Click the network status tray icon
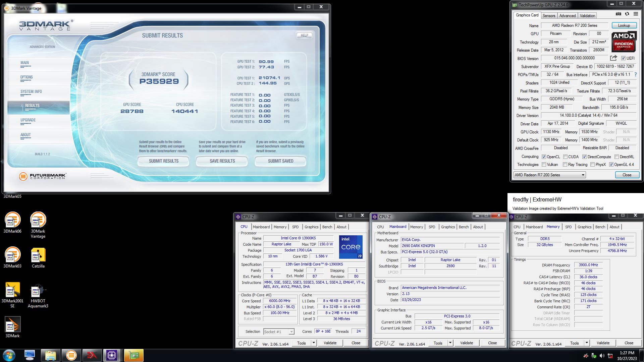 610,356
